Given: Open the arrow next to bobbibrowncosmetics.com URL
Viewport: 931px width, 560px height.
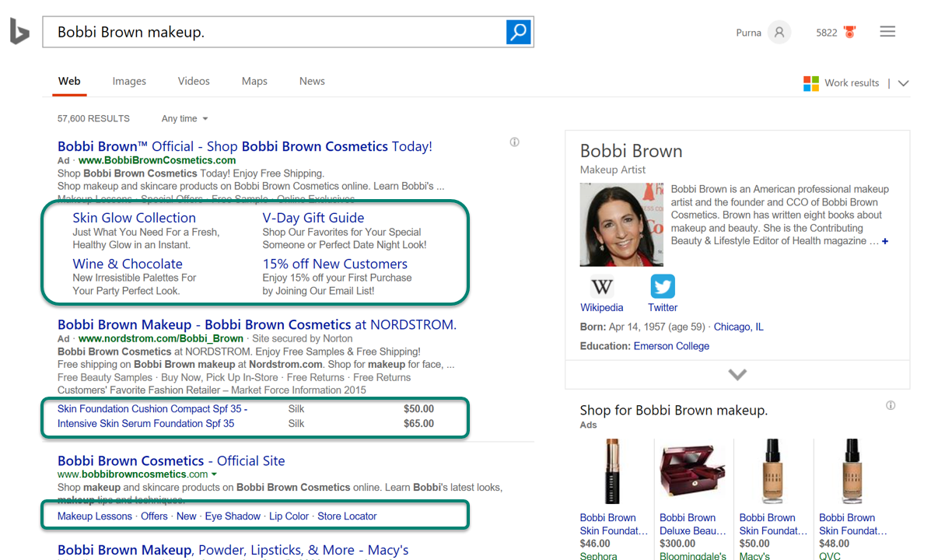Looking at the screenshot, I should click(214, 474).
